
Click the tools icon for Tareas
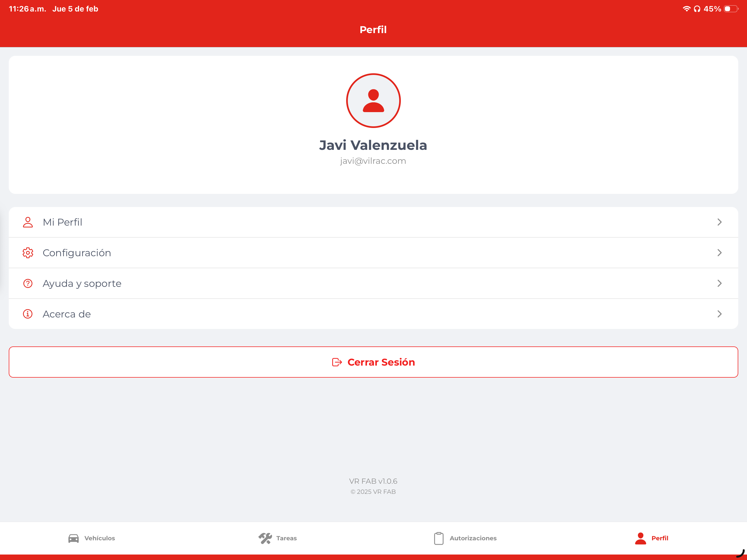coord(265,538)
